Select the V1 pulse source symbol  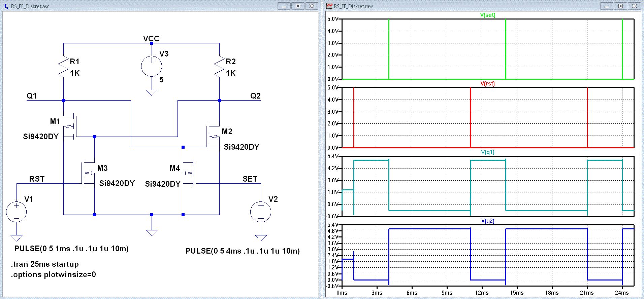tap(17, 212)
